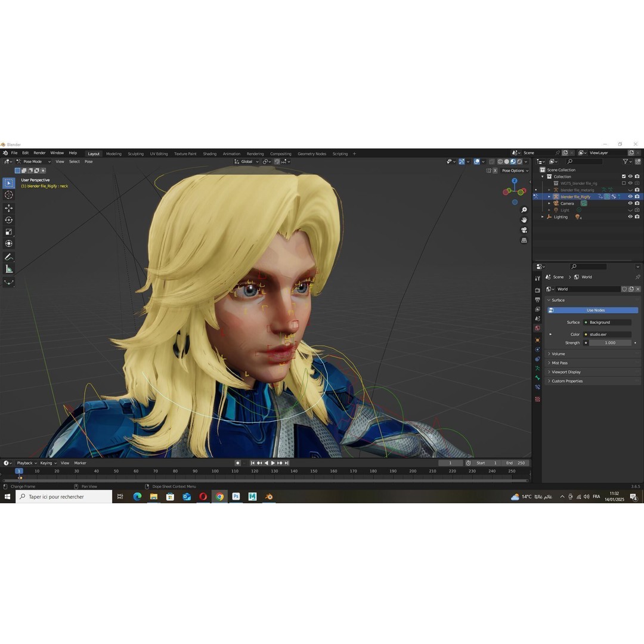This screenshot has height=644, width=644.
Task: Choose the Move tool in toolbar
Action: click(x=8, y=208)
